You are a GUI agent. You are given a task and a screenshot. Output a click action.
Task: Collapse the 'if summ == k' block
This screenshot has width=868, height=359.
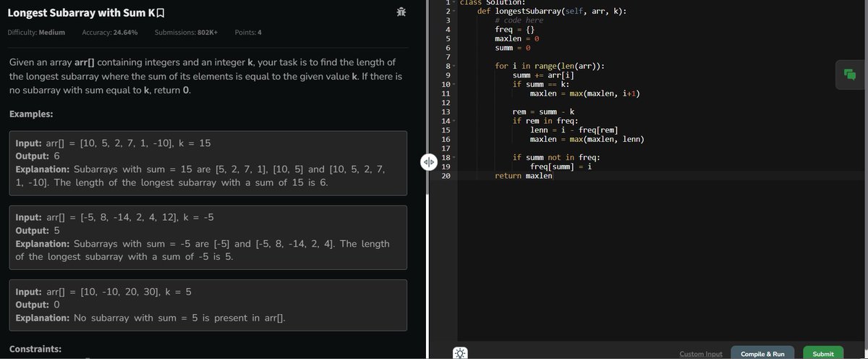point(455,85)
